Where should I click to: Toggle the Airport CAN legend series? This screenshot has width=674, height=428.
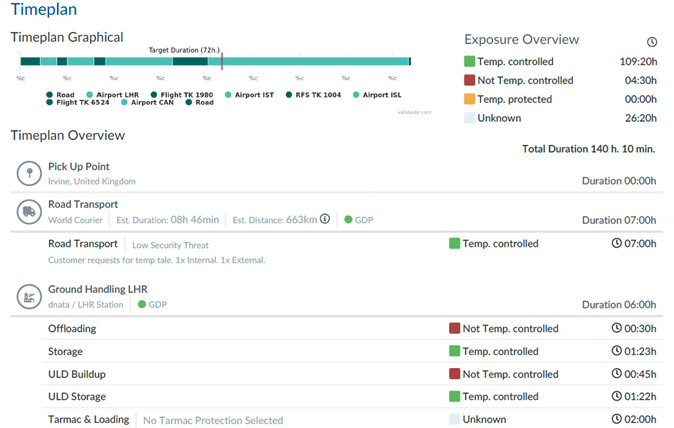(x=149, y=102)
